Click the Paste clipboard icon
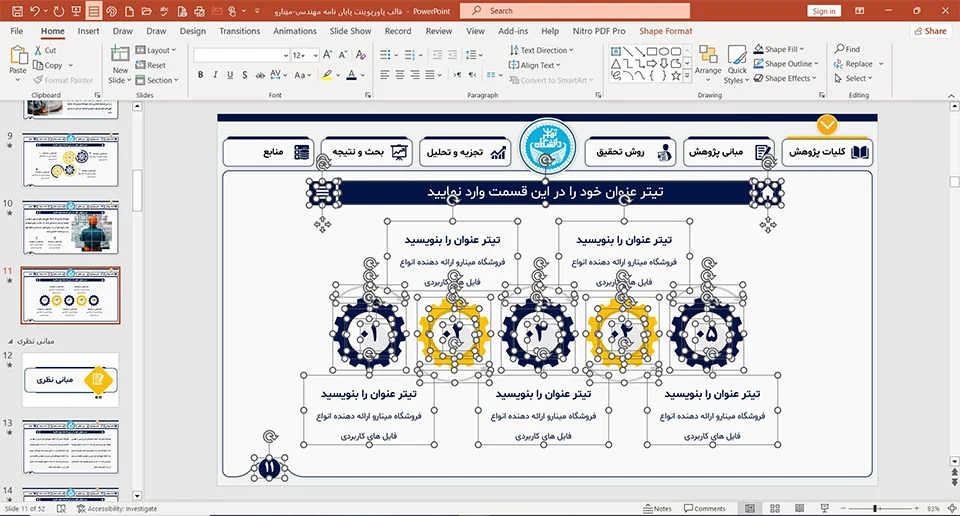The height and width of the screenshot is (516, 960). pyautogui.click(x=18, y=56)
